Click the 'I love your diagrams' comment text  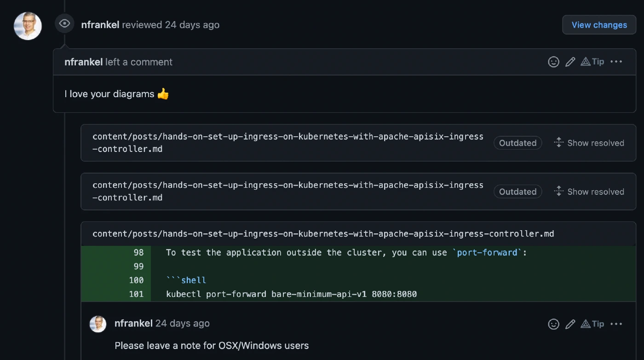117,94
